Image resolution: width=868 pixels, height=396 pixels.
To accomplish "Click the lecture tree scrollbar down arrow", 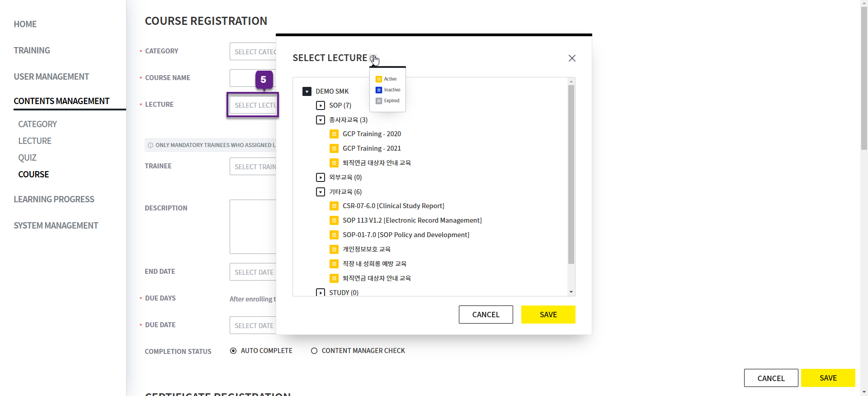I will click(571, 292).
